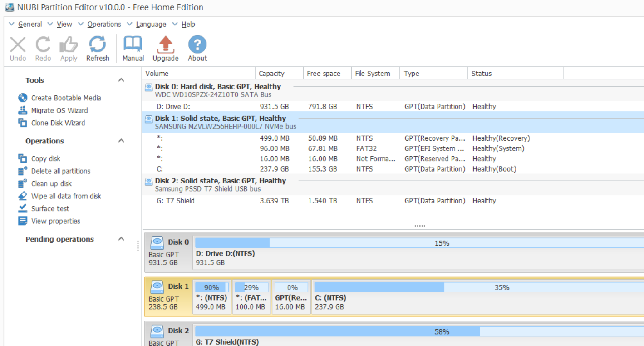Click the Clean up disk icon
The image size is (644, 346).
click(23, 183)
